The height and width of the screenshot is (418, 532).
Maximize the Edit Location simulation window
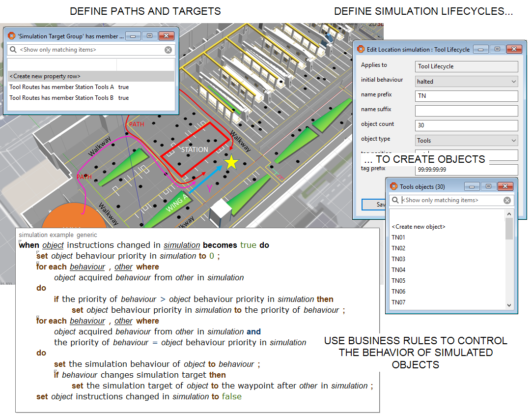click(497, 49)
